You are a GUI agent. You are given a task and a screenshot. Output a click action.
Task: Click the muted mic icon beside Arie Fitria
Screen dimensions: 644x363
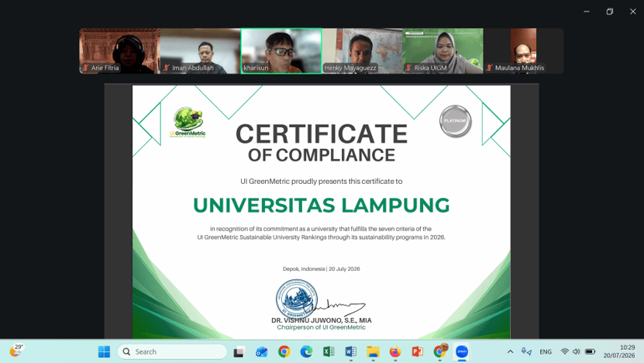pyautogui.click(x=85, y=67)
